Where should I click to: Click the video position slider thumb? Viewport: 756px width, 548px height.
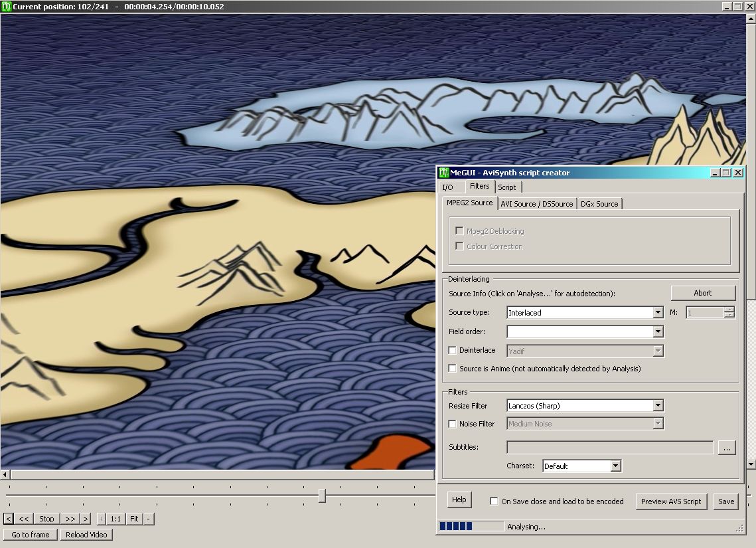point(322,496)
